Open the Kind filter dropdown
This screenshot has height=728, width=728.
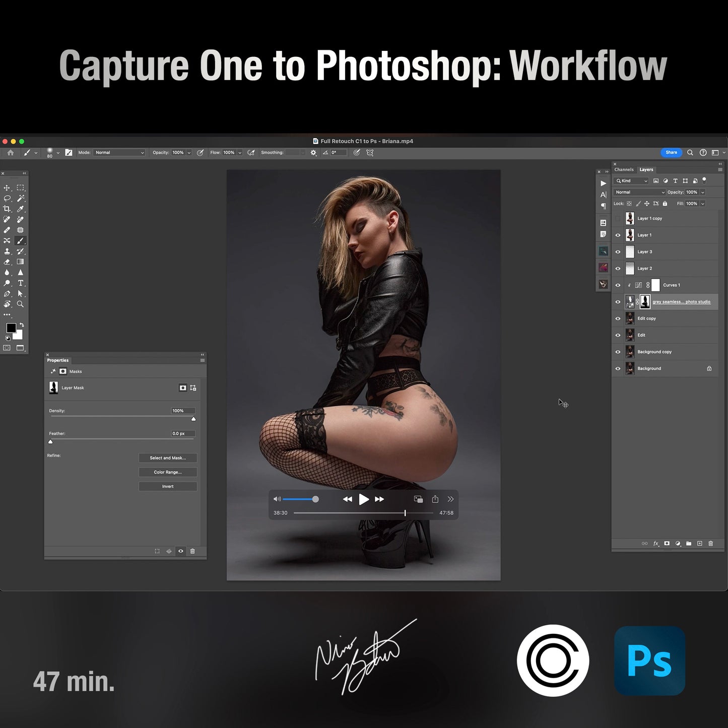(631, 181)
